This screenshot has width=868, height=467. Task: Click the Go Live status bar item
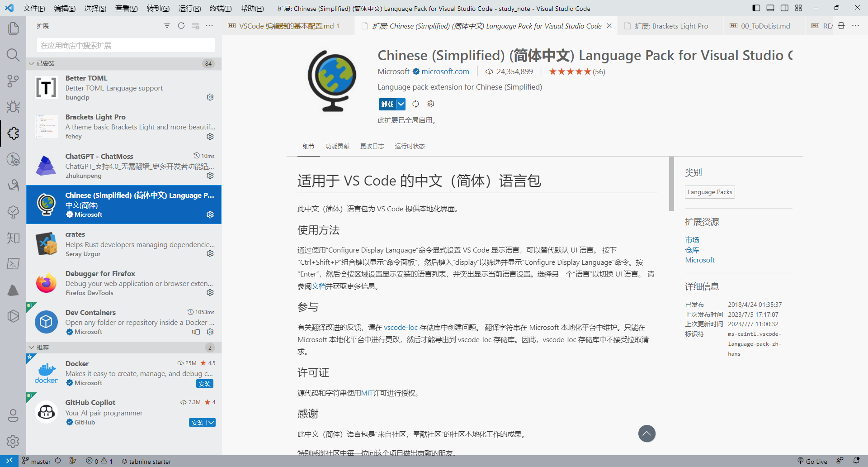tap(812, 461)
